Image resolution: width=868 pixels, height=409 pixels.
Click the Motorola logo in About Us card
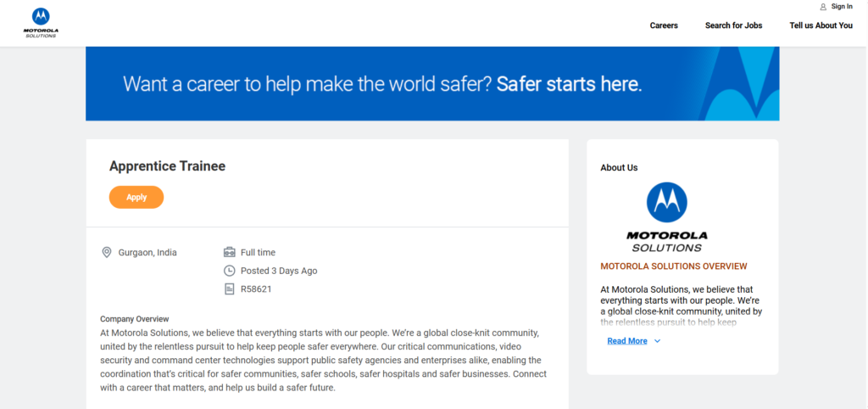pos(666,217)
